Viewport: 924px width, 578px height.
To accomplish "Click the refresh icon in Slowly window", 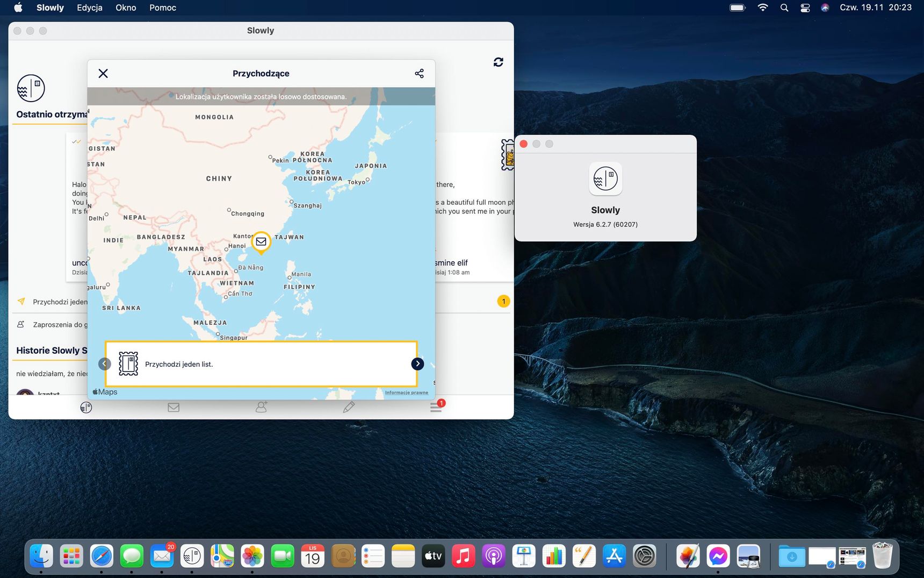I will 498,62.
